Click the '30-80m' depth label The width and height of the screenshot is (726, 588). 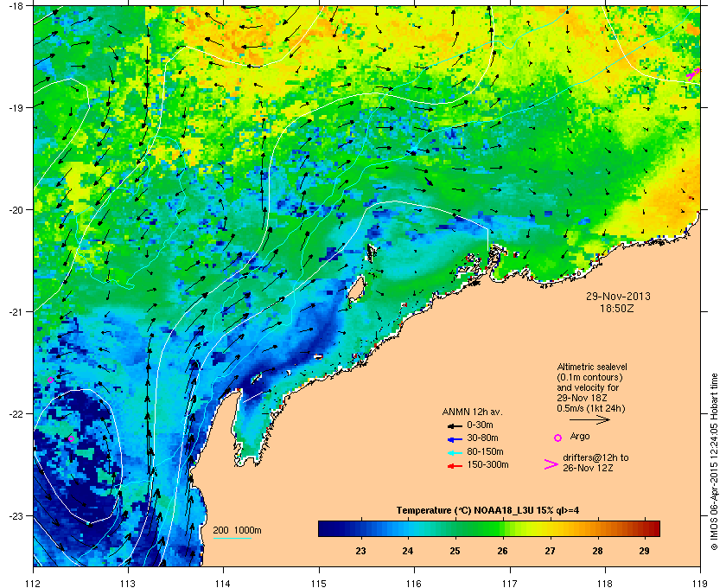pos(482,438)
